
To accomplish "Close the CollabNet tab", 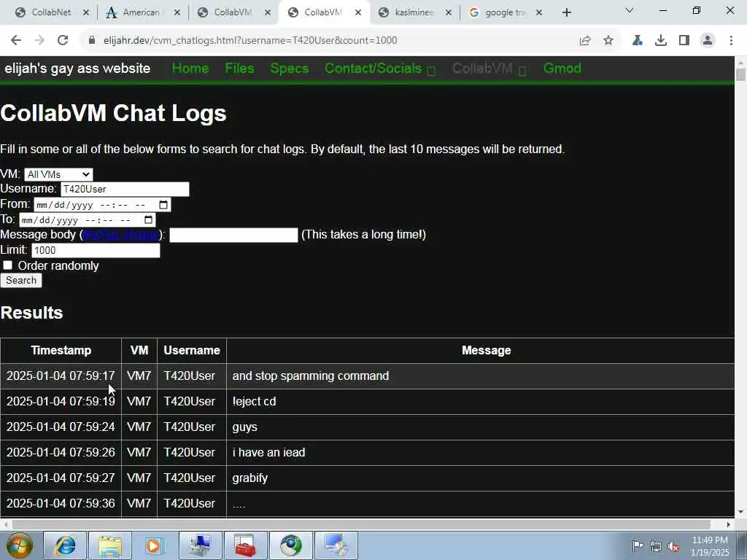I will pos(86,13).
